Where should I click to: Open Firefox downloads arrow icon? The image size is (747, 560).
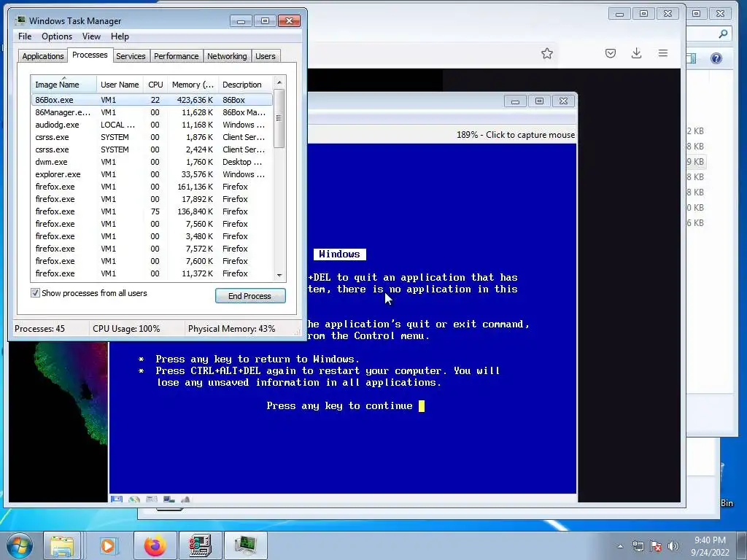(x=636, y=53)
